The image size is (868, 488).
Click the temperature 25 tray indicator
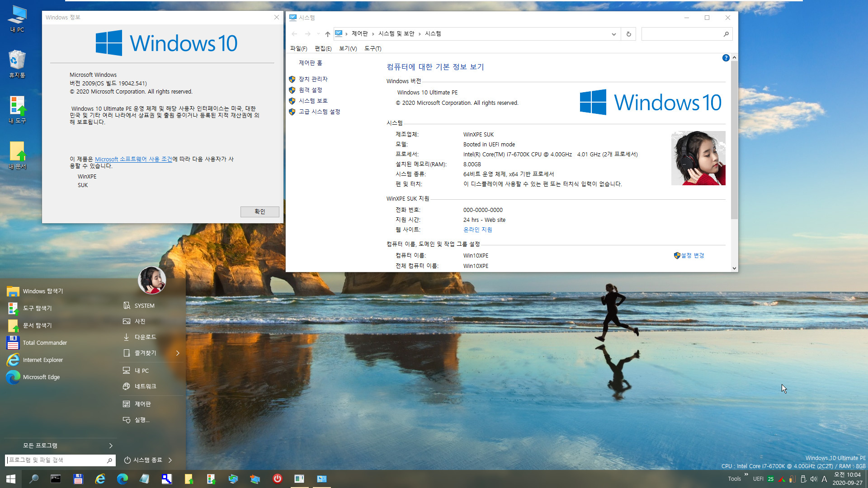[x=770, y=479]
